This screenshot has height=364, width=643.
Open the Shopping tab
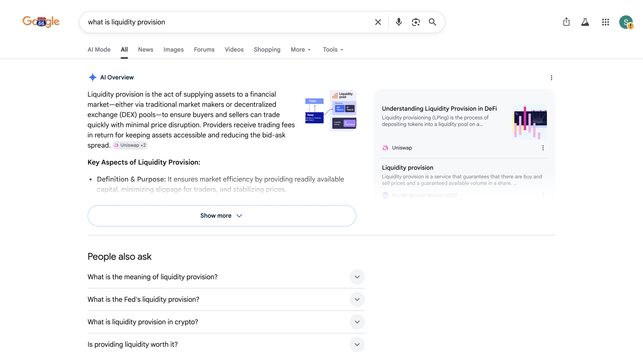pos(267,49)
